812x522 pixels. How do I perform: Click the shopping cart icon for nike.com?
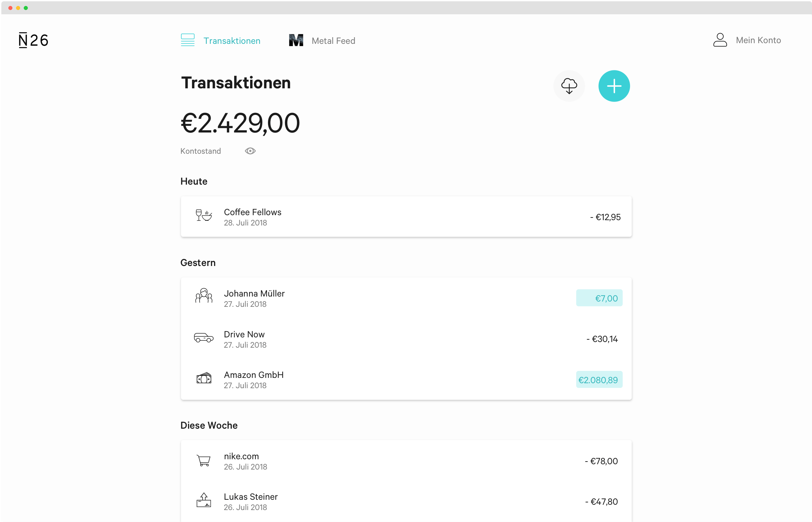point(204,461)
